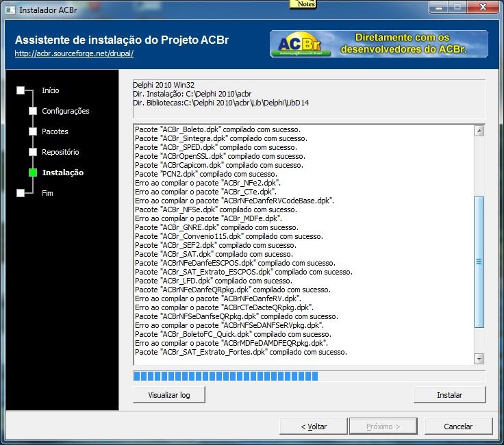Click the log scrollbar thumb
The width and height of the screenshot is (504, 445).
pyautogui.click(x=479, y=262)
